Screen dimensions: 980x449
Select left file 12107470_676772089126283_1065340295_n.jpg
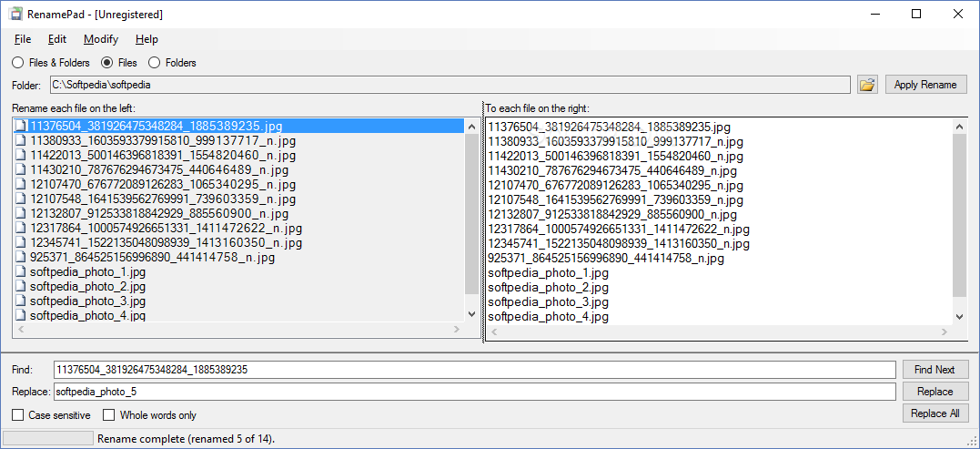pyautogui.click(x=163, y=185)
